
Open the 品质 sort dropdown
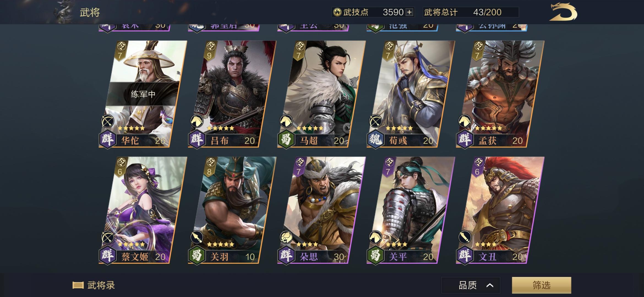(471, 285)
